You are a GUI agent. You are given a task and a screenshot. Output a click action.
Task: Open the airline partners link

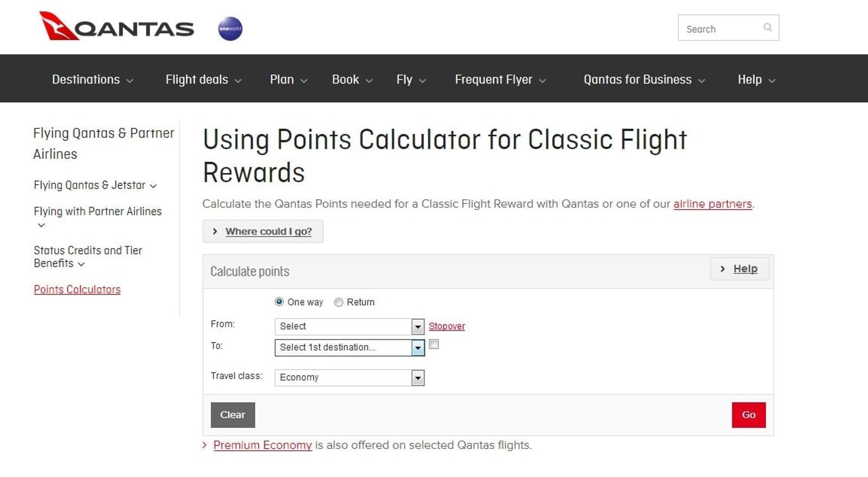click(712, 204)
